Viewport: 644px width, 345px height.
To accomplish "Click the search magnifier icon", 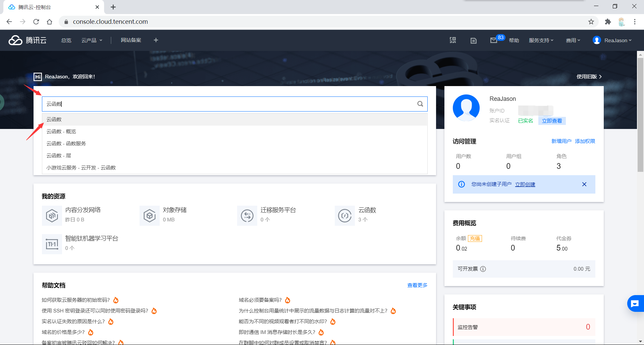I will click(420, 104).
